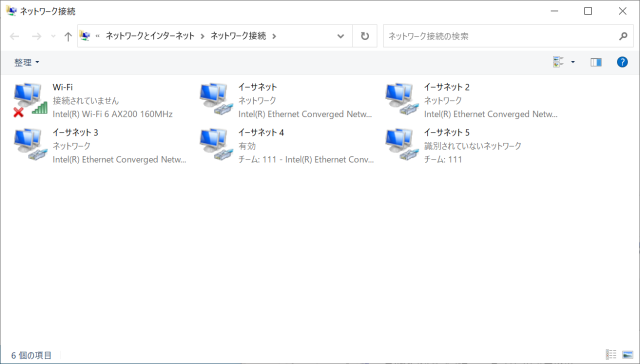Click チーム: 111 - Intel(R) Ethernet device text

pos(306,159)
